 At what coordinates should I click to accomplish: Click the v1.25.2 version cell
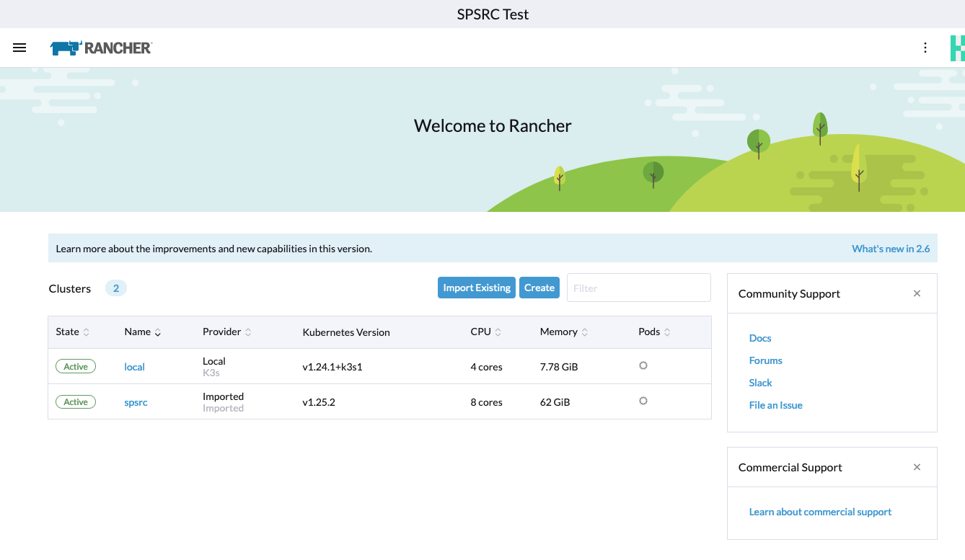(319, 402)
